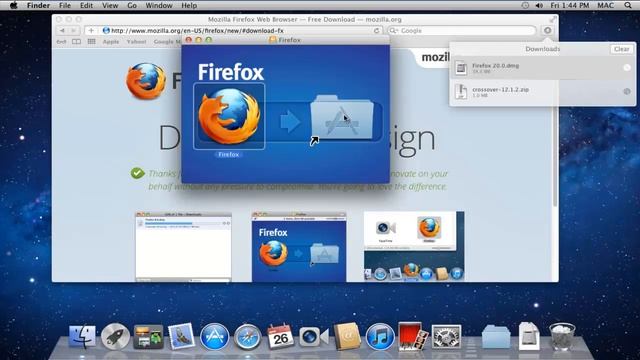Click the add bookmark plus button

click(x=91, y=31)
